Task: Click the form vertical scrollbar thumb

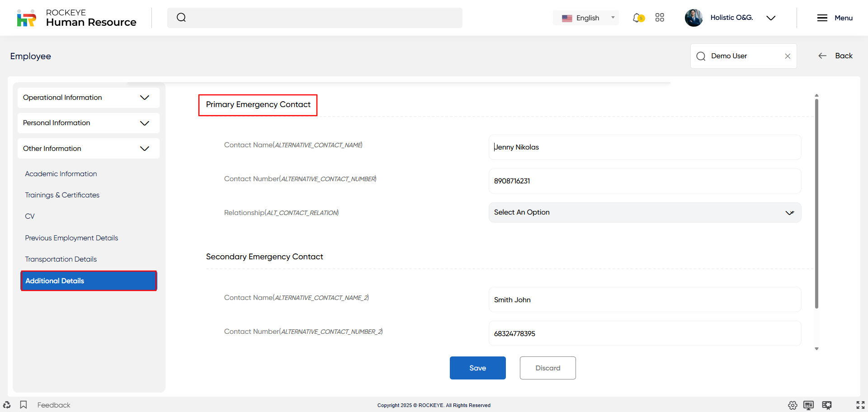Action: (x=816, y=203)
